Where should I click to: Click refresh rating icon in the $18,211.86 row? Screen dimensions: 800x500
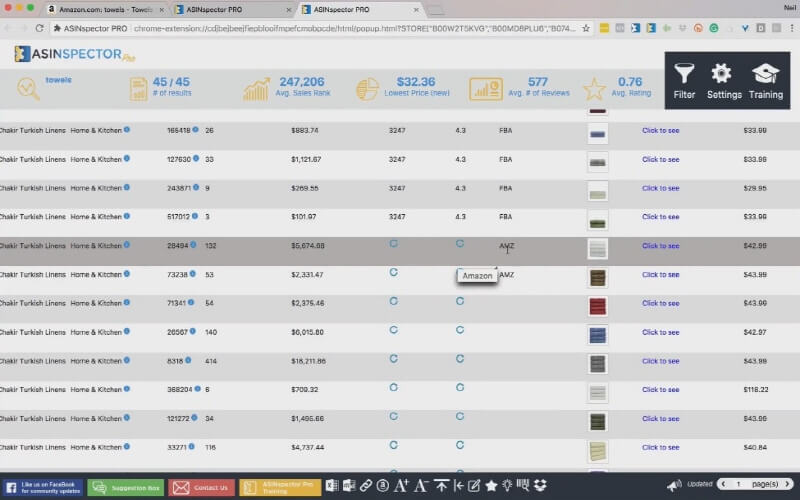point(460,359)
